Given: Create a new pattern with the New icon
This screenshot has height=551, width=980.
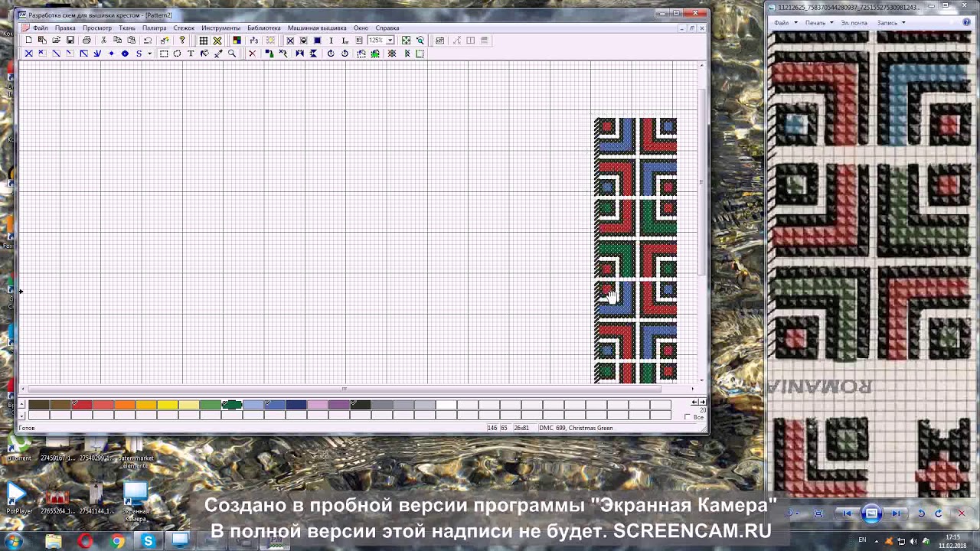Looking at the screenshot, I should (29, 40).
